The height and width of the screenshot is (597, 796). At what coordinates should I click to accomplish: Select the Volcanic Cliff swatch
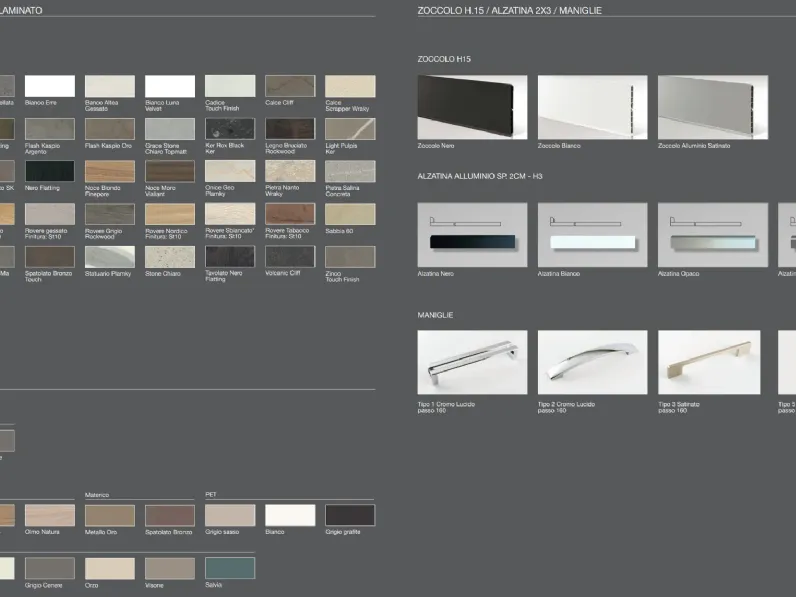click(x=290, y=257)
